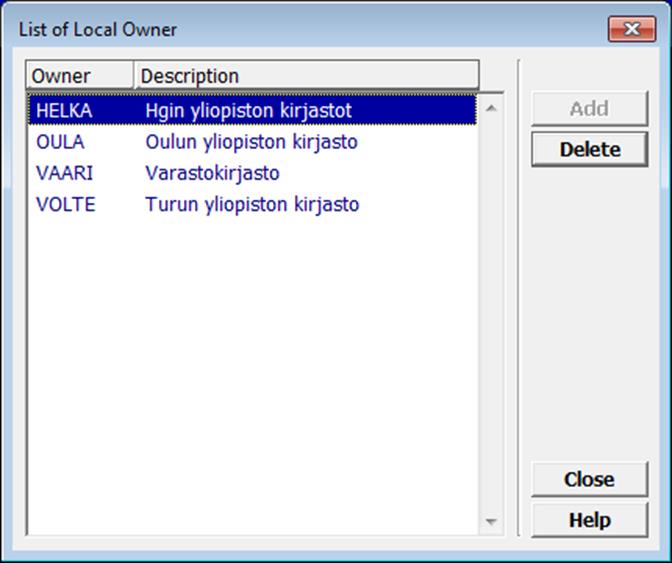Viewport: 672px width, 563px height.
Task: Click the list scrollbar up arrow
Action: [x=491, y=108]
